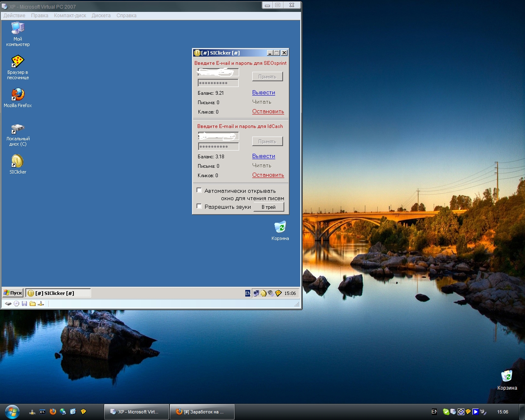Viewport: 525px width, 420px height.
Task: Open Компакт-диск menu in Virtual PC
Action: click(x=70, y=16)
